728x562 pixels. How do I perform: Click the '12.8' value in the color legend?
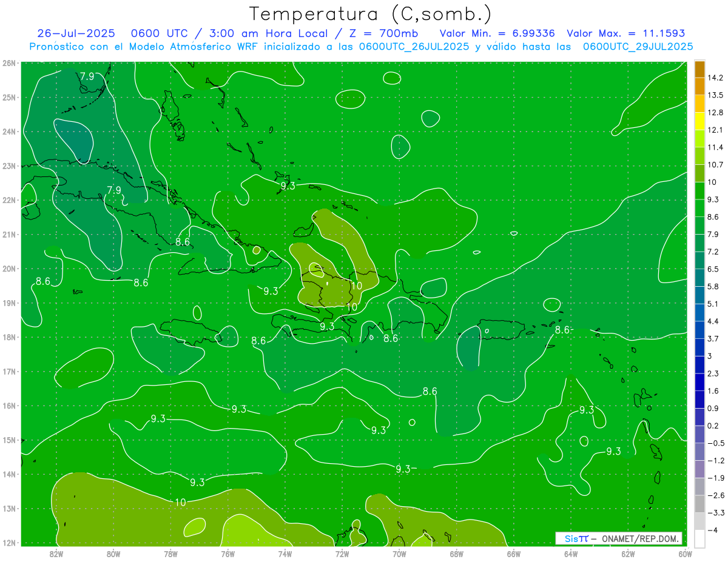[x=715, y=113]
